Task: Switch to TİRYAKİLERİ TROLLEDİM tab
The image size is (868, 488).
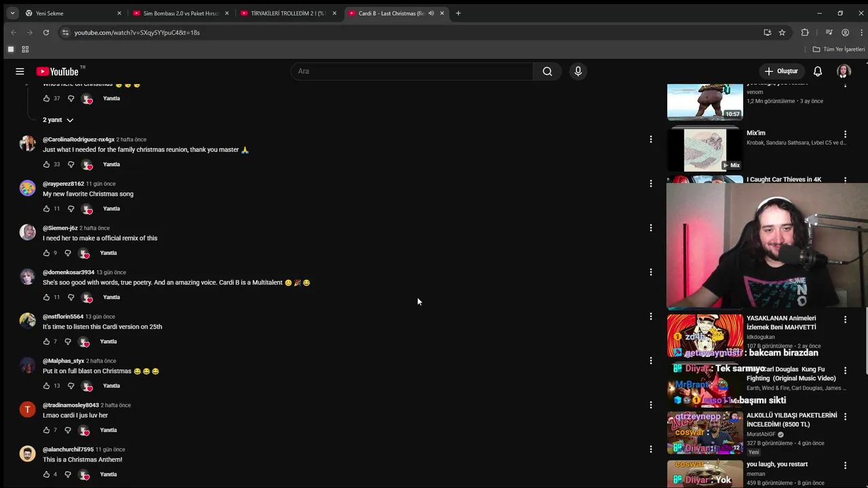Action: (288, 13)
